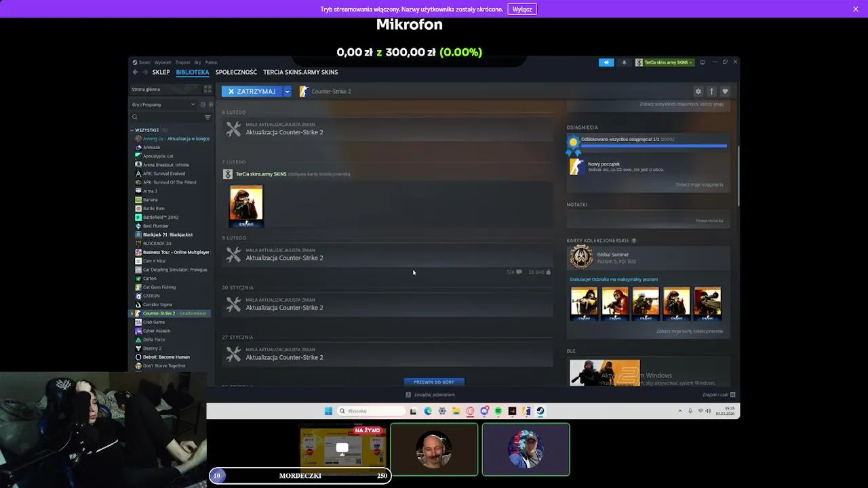Open the TERCIA SKINS.ARMY SKINS profile tab
The width and height of the screenshot is (868, 488).
(x=300, y=72)
